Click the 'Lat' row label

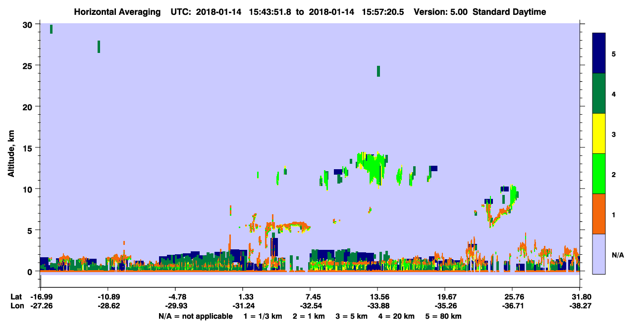coord(16,297)
